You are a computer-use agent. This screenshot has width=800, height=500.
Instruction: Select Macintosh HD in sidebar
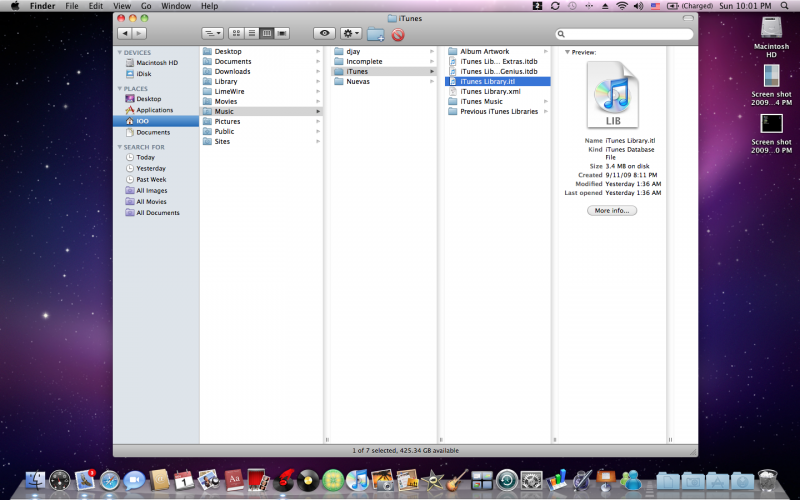click(x=156, y=63)
